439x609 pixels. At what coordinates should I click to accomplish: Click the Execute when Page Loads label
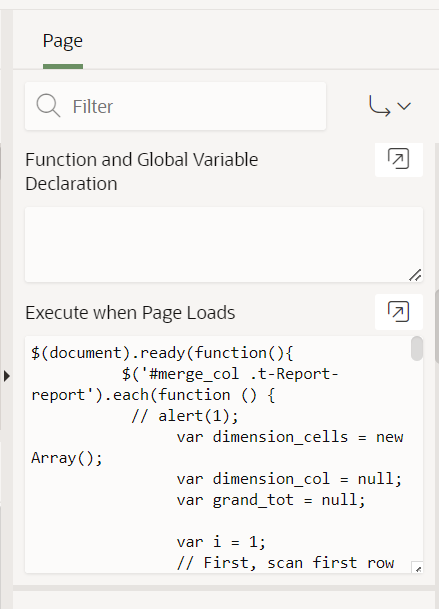point(130,313)
